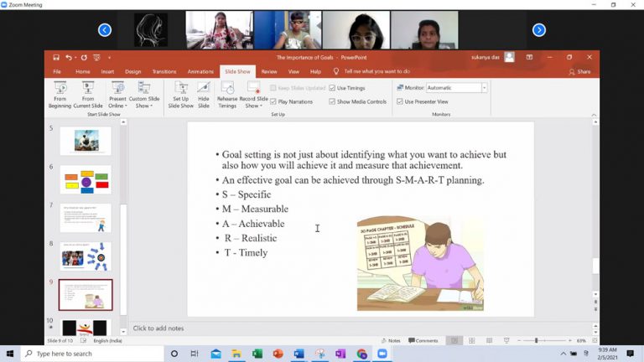The height and width of the screenshot is (362, 644).
Task: Disable Use Presenter View checkbox
Action: (x=400, y=101)
